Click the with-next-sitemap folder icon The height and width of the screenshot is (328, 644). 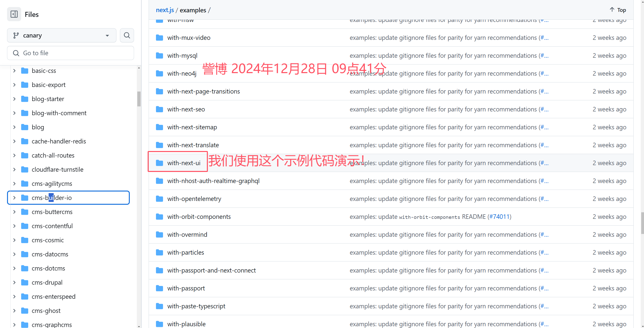click(159, 127)
